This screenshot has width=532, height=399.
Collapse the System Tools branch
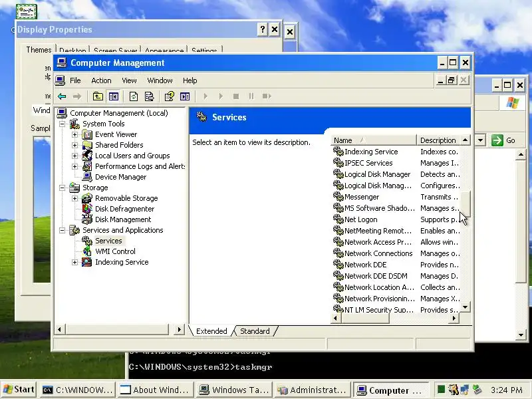click(62, 124)
